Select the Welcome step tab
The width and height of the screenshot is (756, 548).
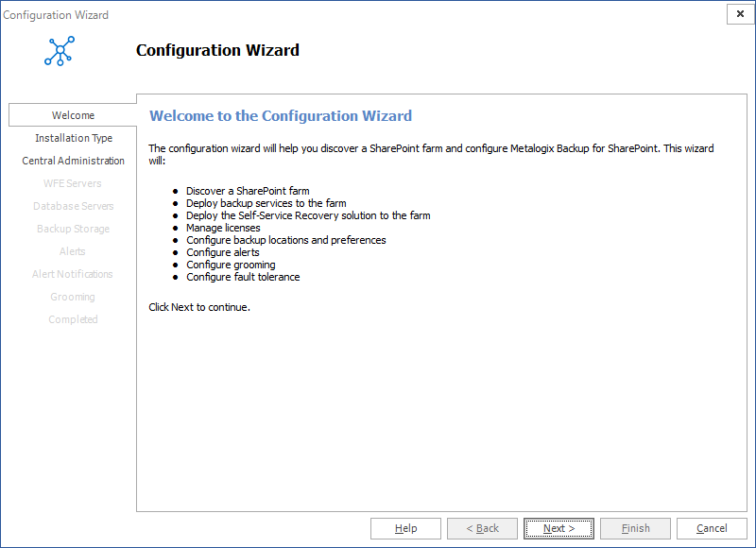click(73, 115)
